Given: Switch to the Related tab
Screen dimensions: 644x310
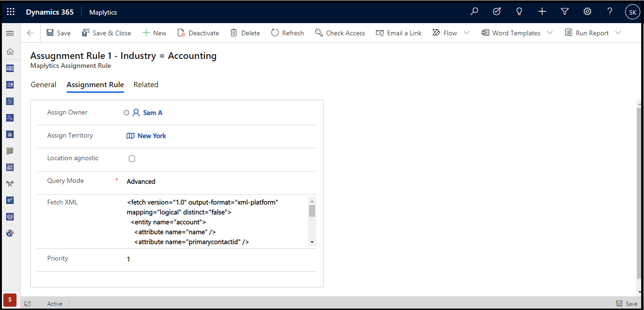Looking at the screenshot, I should [x=146, y=85].
